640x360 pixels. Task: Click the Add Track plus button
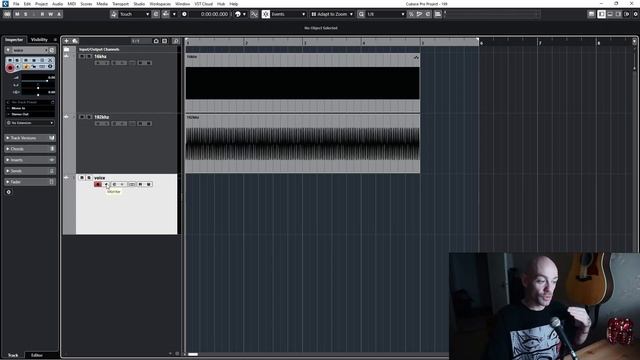point(66,41)
